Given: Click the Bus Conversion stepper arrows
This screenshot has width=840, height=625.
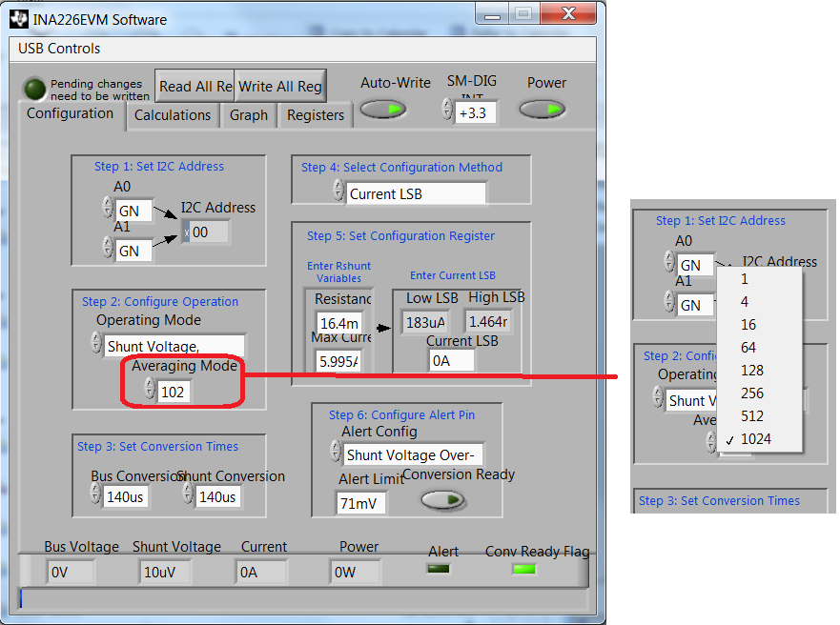Looking at the screenshot, I should (x=95, y=494).
